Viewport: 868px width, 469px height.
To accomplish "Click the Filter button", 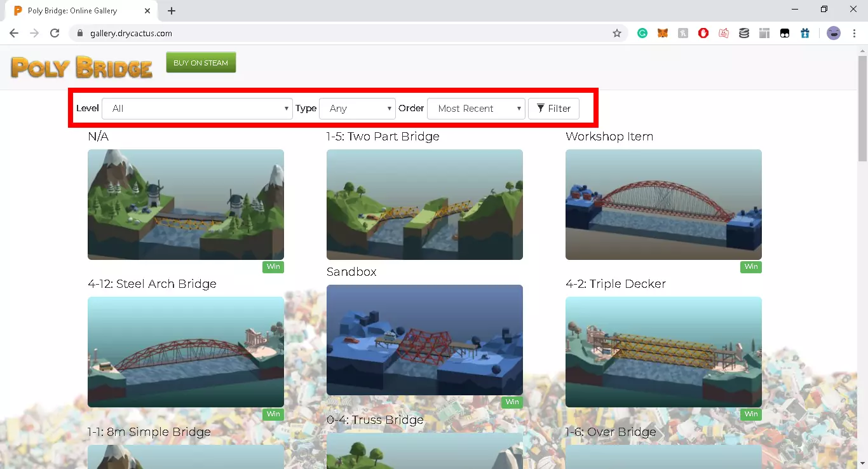I will point(553,109).
